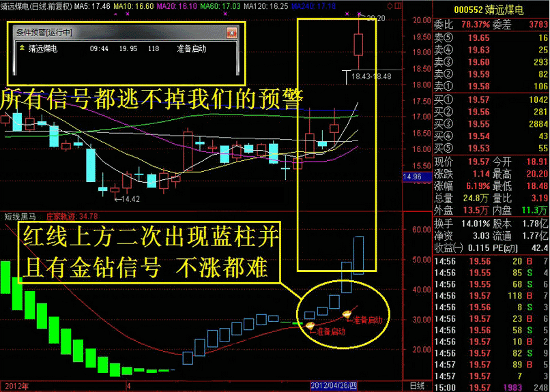
Task: Click the 2012年 timeline label
Action: click(16, 386)
